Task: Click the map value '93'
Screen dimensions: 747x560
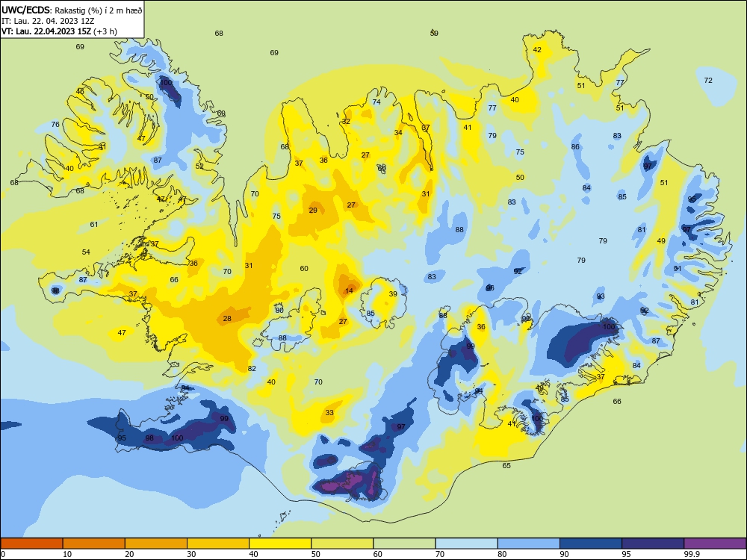Action: (601, 296)
